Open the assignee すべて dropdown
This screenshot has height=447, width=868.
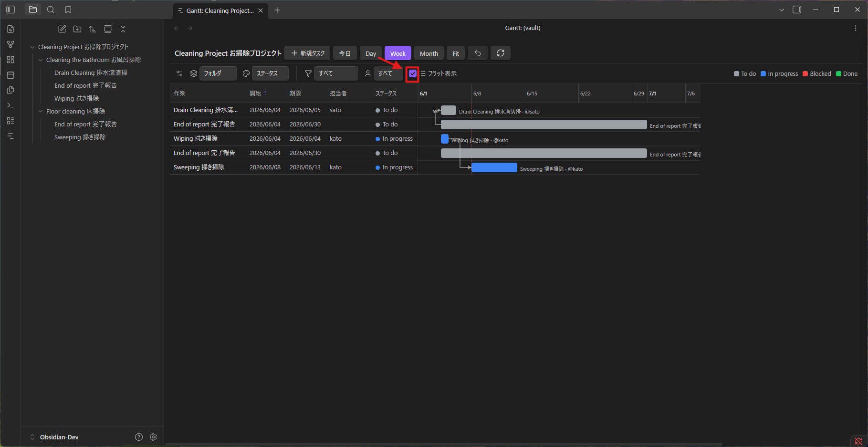[x=388, y=73]
